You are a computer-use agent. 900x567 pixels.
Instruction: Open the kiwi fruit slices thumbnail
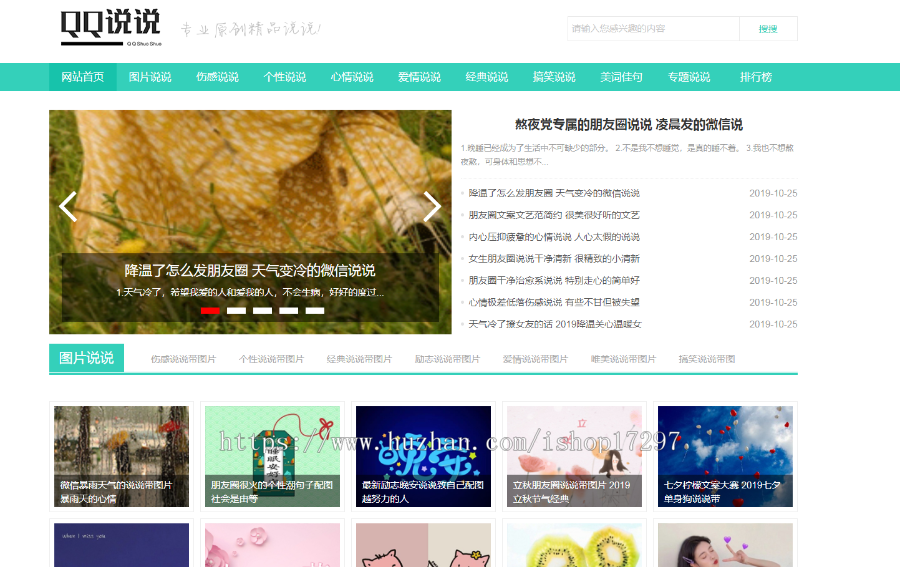pyautogui.click(x=574, y=545)
